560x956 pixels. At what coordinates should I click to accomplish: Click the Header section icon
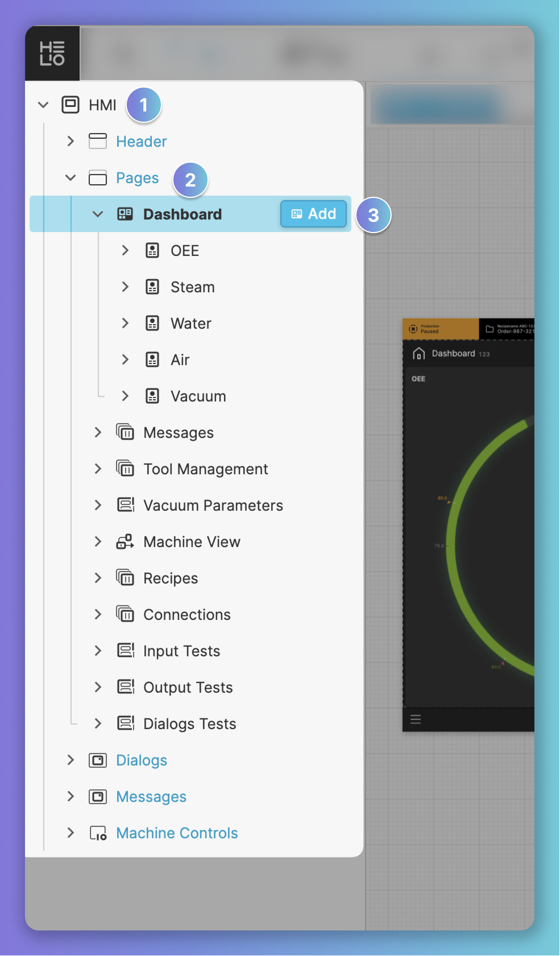pos(98,141)
